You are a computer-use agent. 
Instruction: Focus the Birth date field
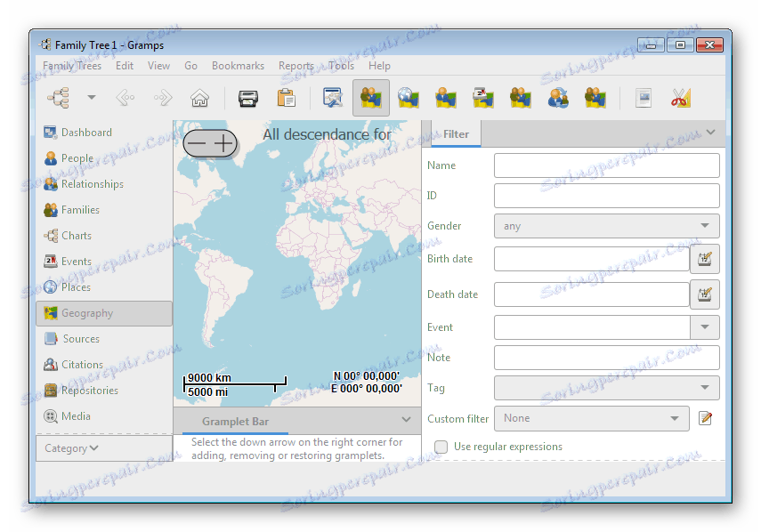[592, 259]
